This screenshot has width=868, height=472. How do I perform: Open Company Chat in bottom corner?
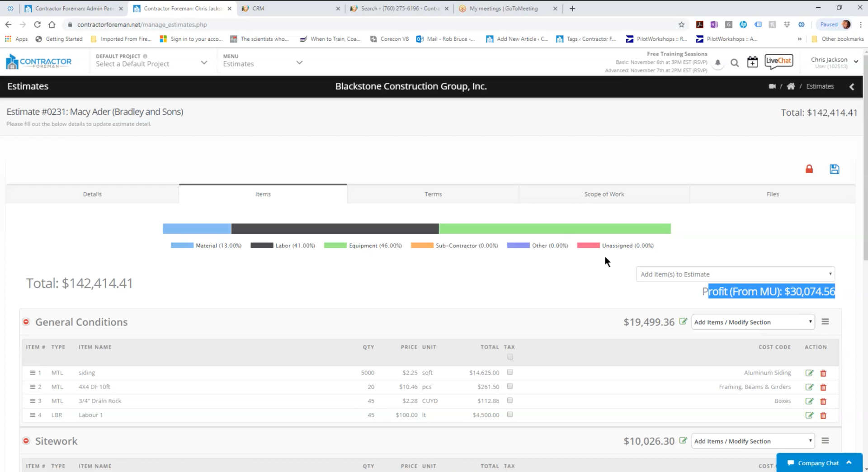click(x=818, y=463)
